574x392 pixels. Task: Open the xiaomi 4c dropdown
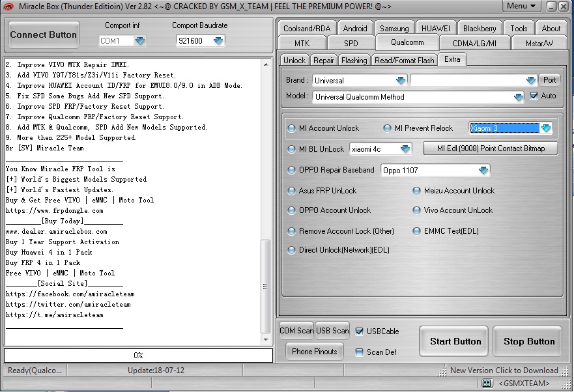(405, 149)
